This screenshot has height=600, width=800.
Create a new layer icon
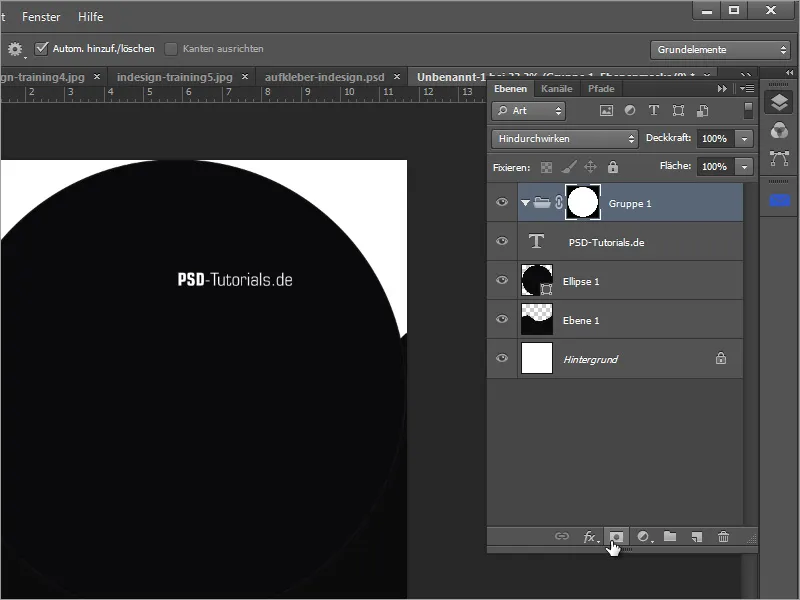coord(697,537)
